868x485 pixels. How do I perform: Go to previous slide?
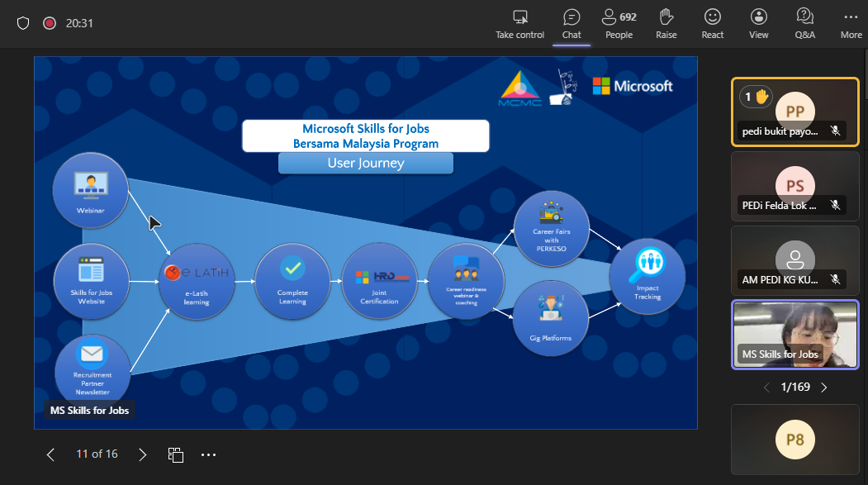(x=50, y=454)
